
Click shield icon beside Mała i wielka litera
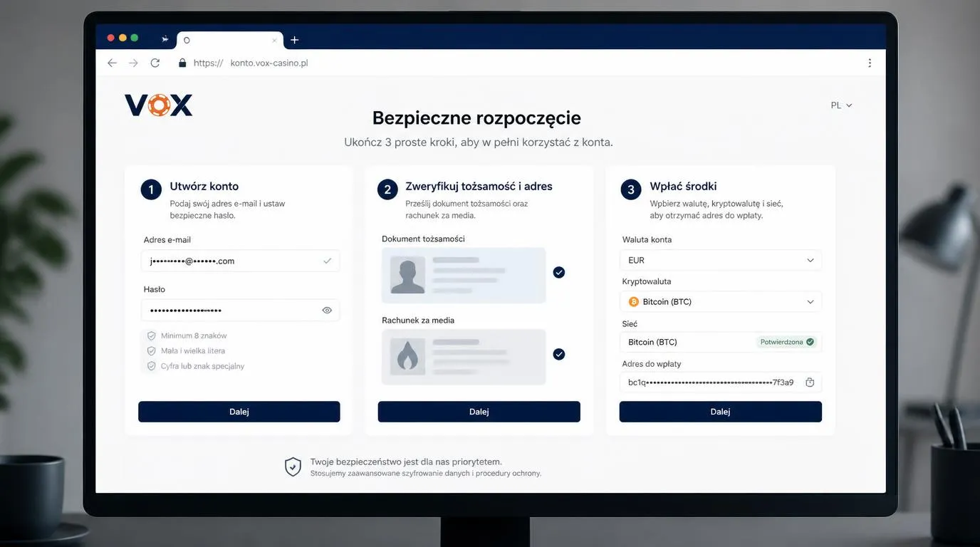tap(151, 351)
